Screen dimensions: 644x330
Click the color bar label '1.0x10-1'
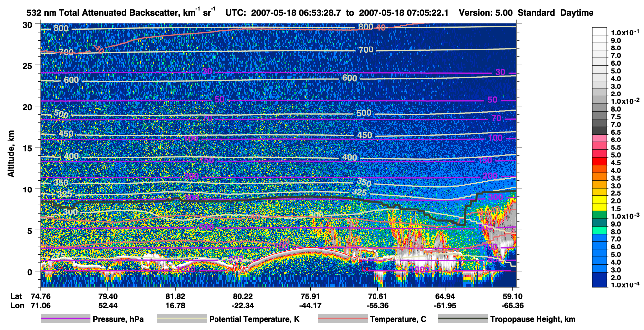pos(626,32)
